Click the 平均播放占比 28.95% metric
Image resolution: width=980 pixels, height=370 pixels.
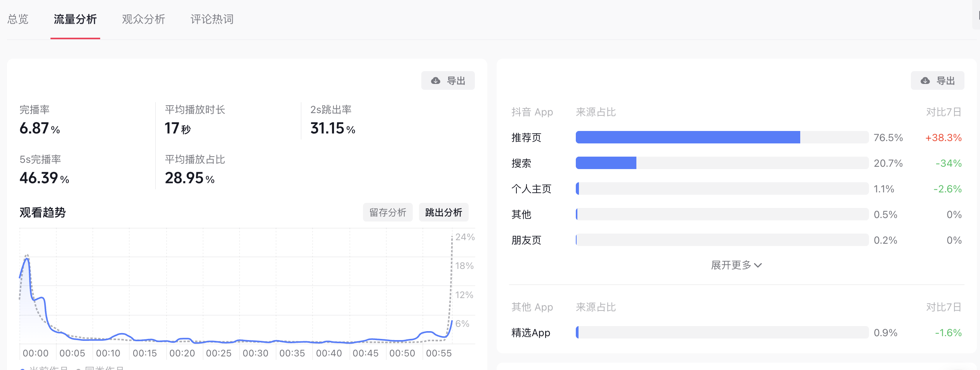195,170
